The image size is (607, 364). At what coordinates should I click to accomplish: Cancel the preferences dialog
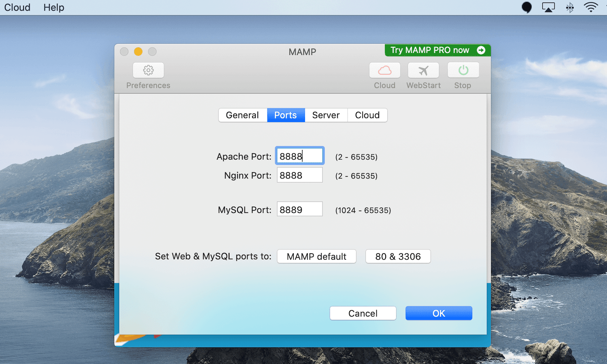tap(363, 313)
